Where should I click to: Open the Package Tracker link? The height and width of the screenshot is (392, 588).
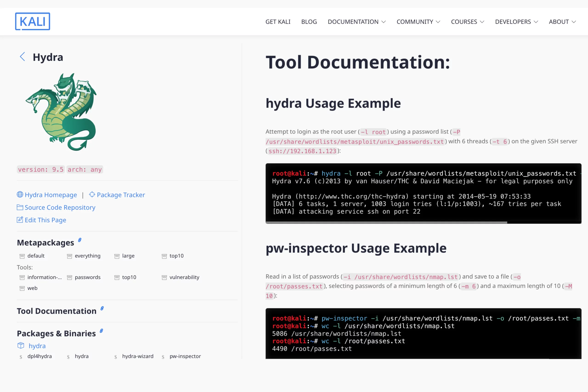point(121,195)
